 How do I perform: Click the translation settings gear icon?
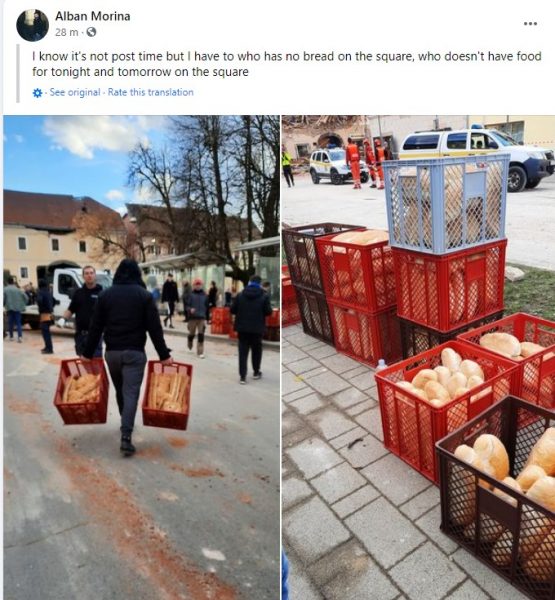[38, 93]
